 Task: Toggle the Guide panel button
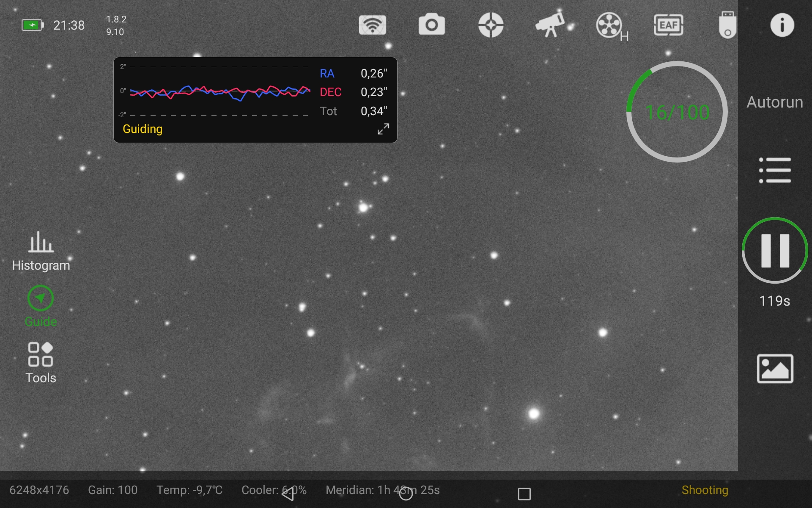click(x=41, y=307)
